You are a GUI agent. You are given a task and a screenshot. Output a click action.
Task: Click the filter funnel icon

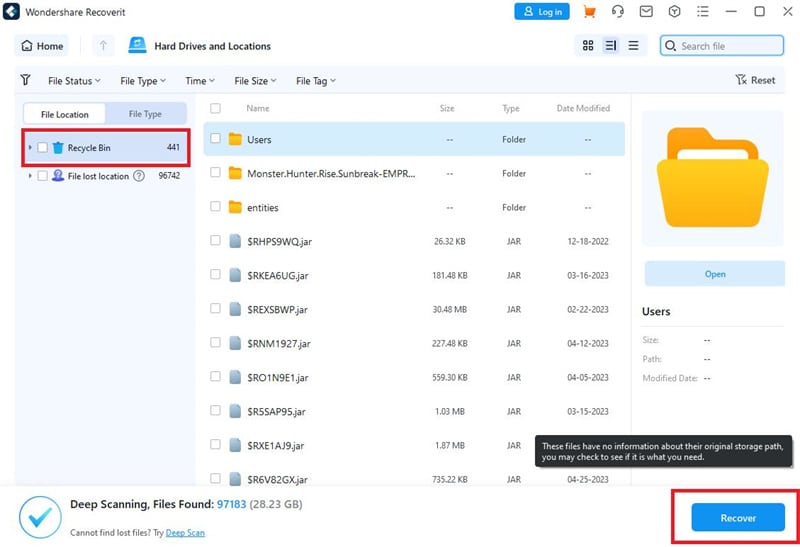click(25, 80)
